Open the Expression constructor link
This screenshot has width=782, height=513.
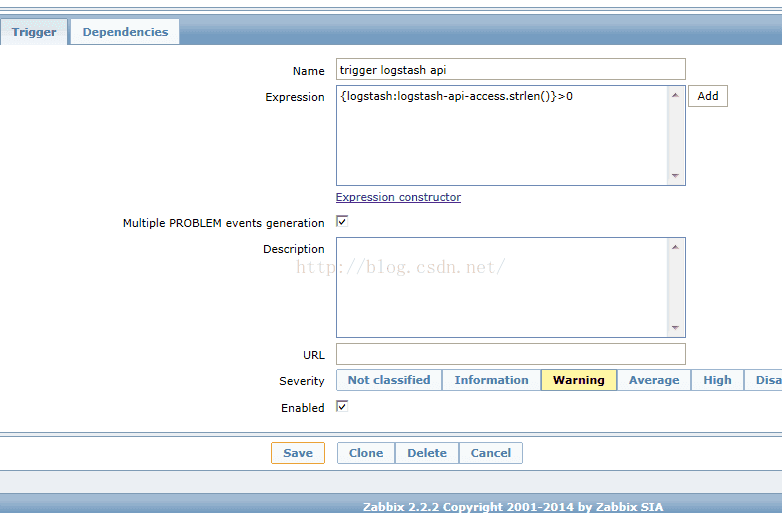[398, 197]
